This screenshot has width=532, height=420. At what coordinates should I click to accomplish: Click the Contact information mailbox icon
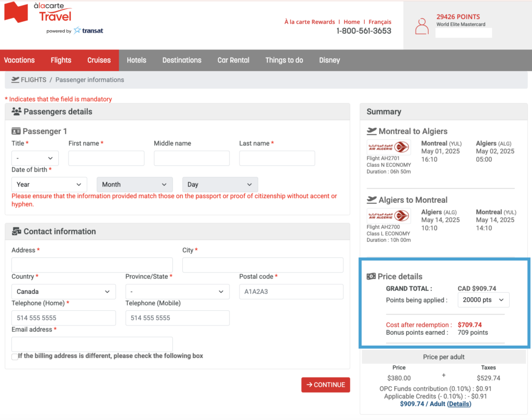16,231
